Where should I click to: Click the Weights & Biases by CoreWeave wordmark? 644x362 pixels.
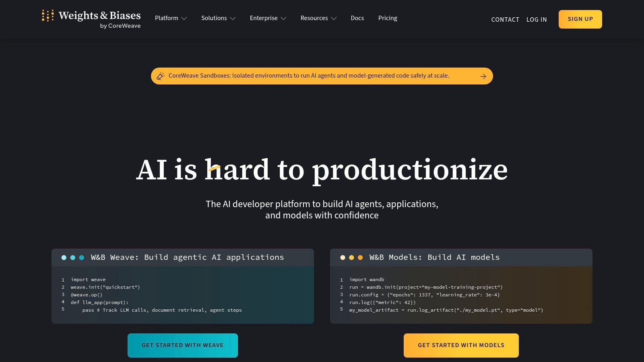pos(100,19)
